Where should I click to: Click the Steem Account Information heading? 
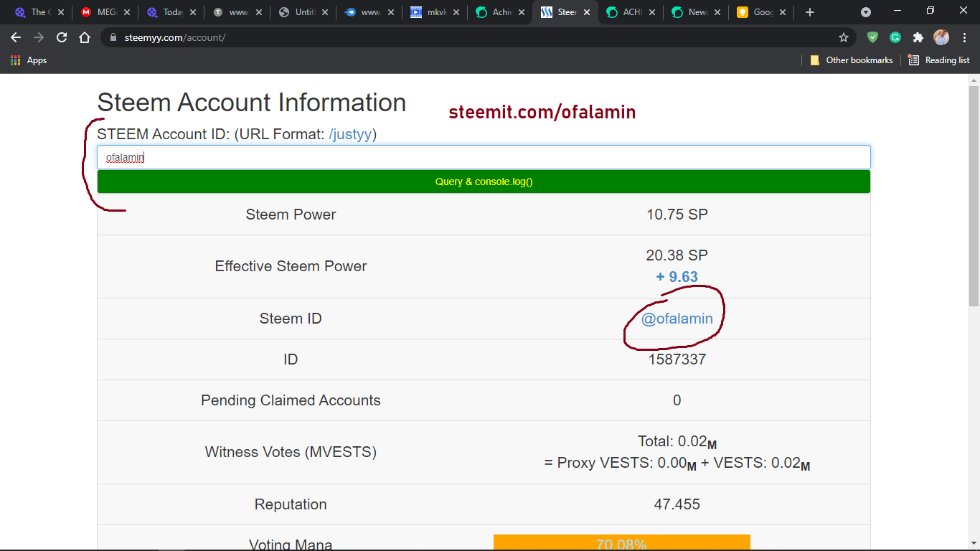[252, 103]
